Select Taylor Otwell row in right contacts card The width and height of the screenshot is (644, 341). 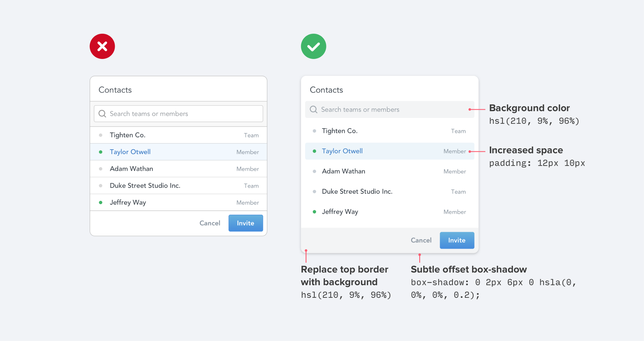coord(390,151)
